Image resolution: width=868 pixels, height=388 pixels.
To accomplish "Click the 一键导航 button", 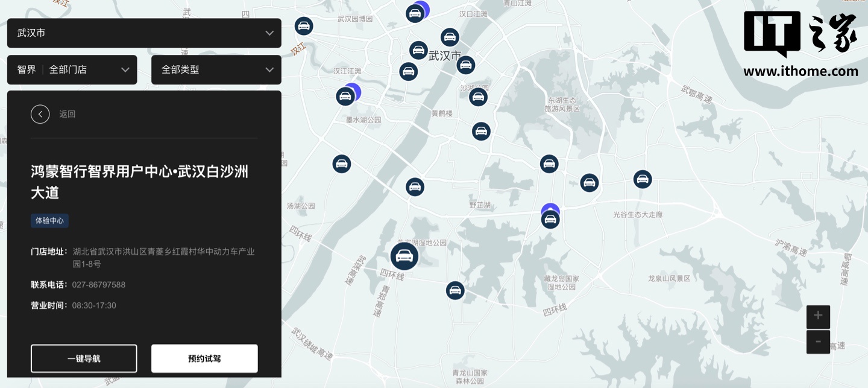I will coord(84,358).
